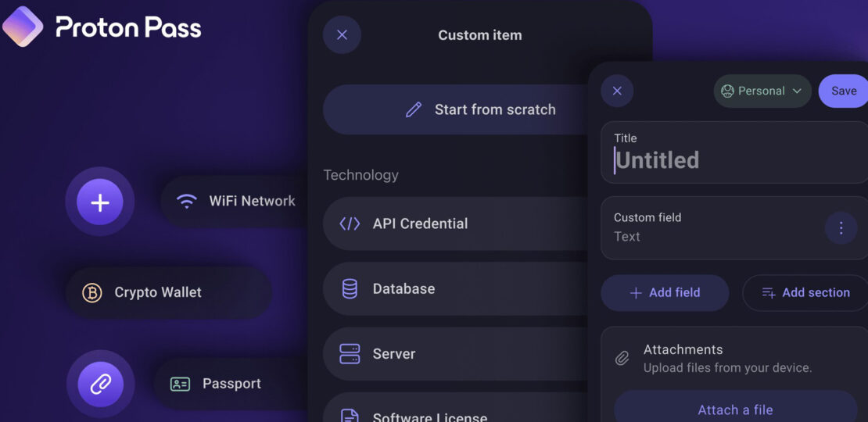Select the Server template
The width and height of the screenshot is (868, 422).
click(455, 354)
